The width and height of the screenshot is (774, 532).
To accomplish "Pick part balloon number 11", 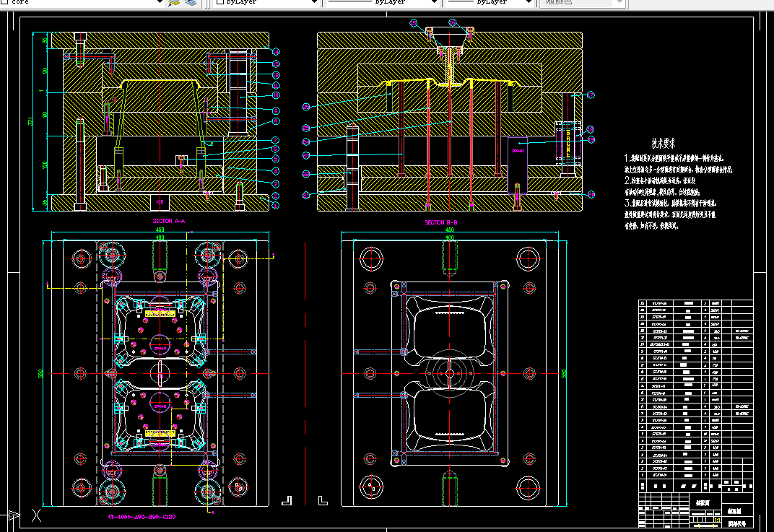I will pos(275,85).
